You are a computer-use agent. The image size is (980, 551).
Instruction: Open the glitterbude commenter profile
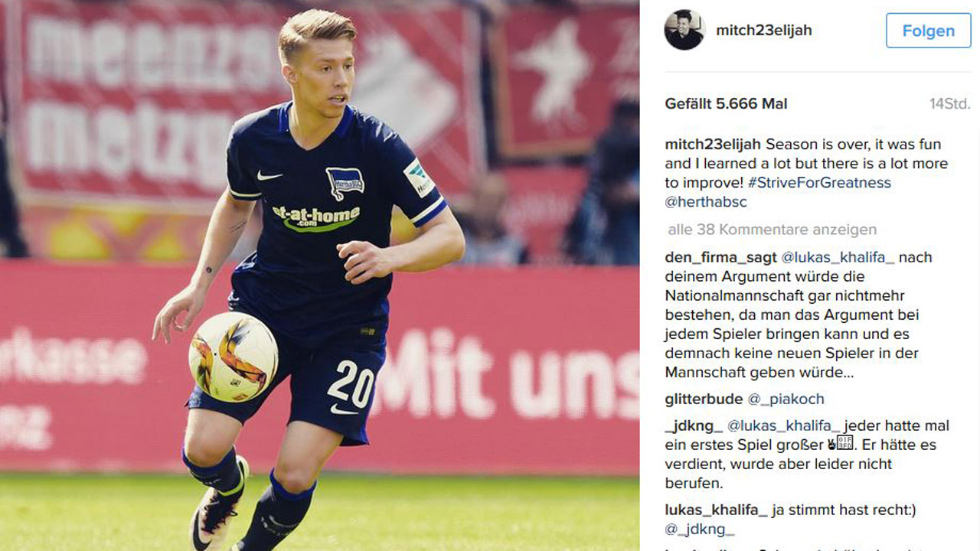pyautogui.click(x=704, y=399)
